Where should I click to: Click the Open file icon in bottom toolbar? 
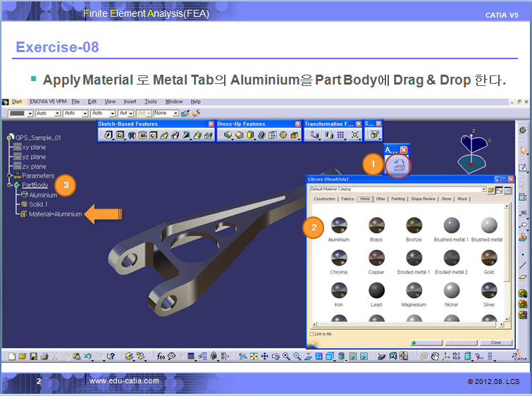point(23,357)
